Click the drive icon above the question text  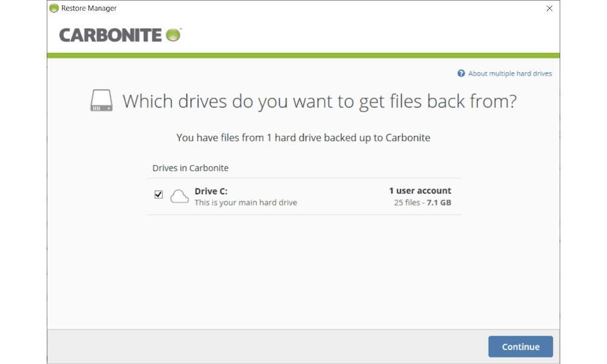[x=101, y=100]
